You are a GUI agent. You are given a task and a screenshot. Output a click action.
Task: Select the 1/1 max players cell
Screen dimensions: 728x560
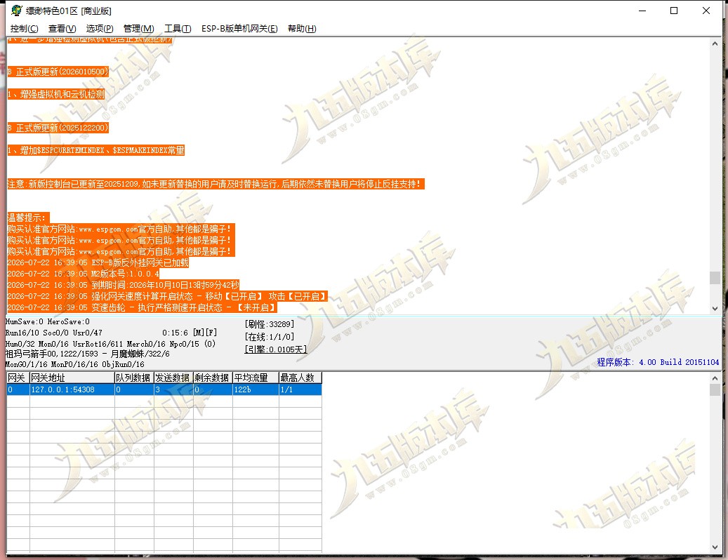click(300, 389)
